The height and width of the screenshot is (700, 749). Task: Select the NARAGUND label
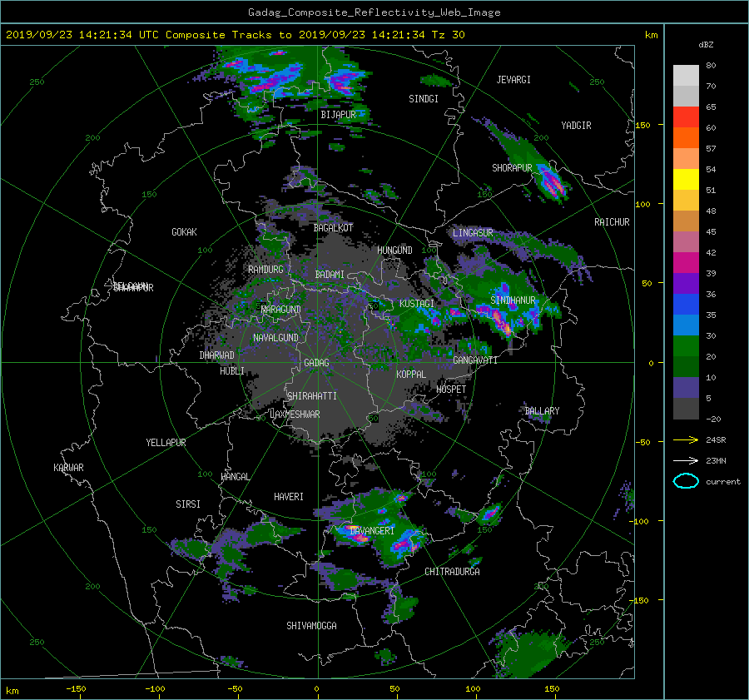coord(281,309)
